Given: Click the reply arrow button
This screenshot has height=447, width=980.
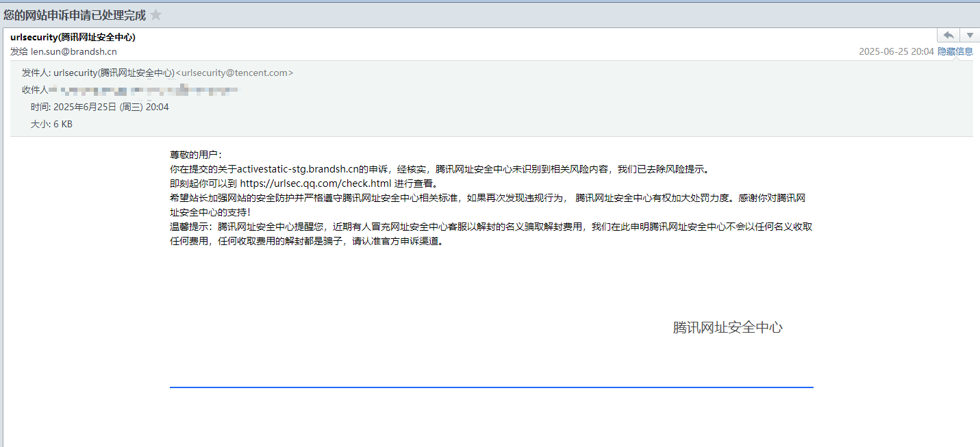Looking at the screenshot, I should (948, 35).
